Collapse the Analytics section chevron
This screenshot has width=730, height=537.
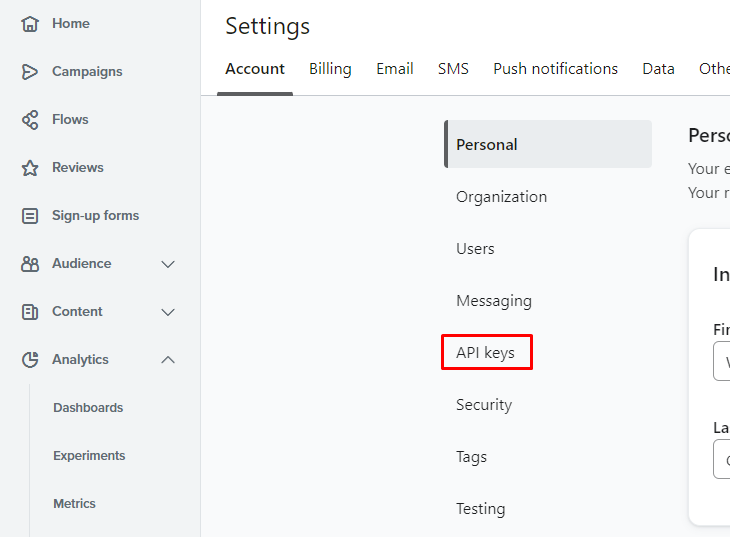pos(168,360)
